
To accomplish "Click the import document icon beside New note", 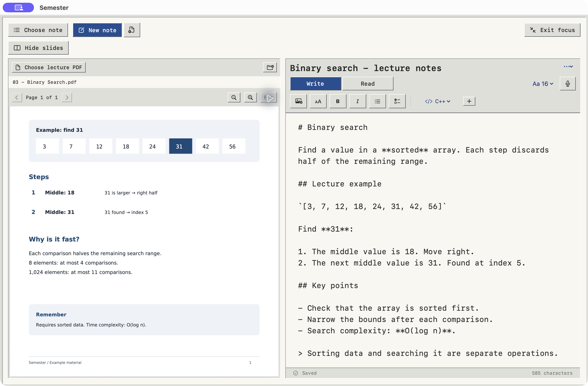I will pos(132,30).
